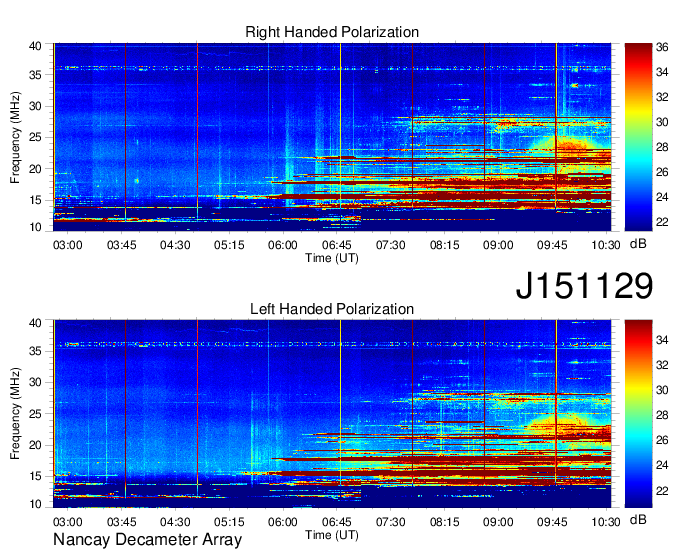Click the 25 MHz tick on the top plot
Viewport: 680px width, 552px height.
pos(35,137)
